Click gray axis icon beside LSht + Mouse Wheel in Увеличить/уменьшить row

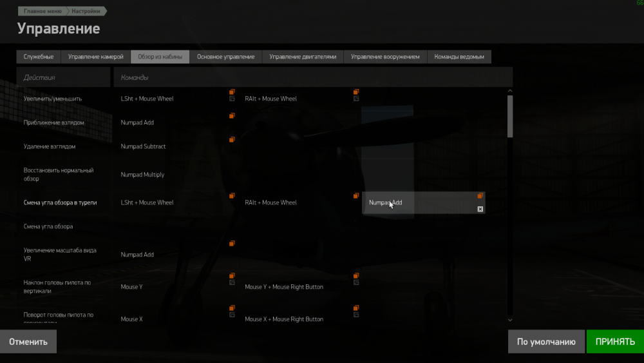coord(232,99)
